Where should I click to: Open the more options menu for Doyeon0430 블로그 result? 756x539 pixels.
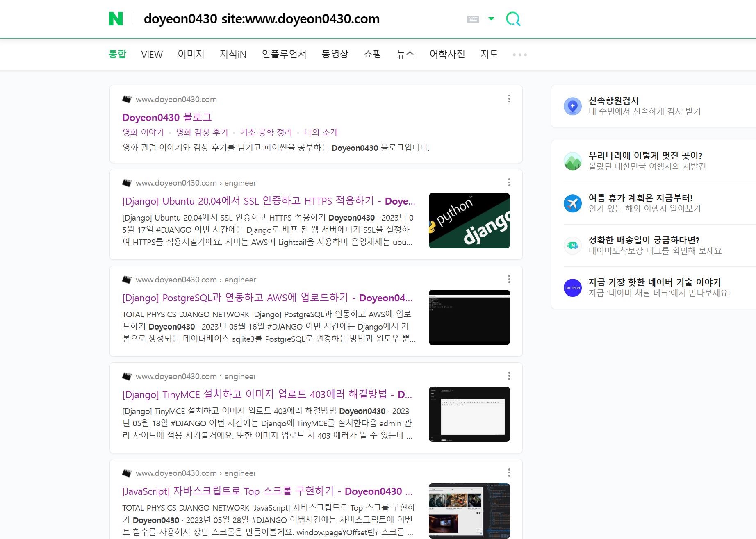509,99
